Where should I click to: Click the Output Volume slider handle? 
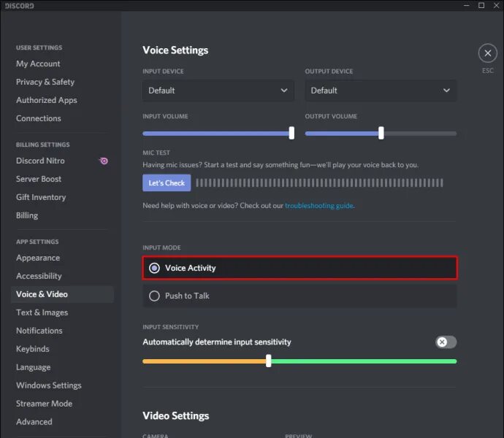tap(381, 133)
